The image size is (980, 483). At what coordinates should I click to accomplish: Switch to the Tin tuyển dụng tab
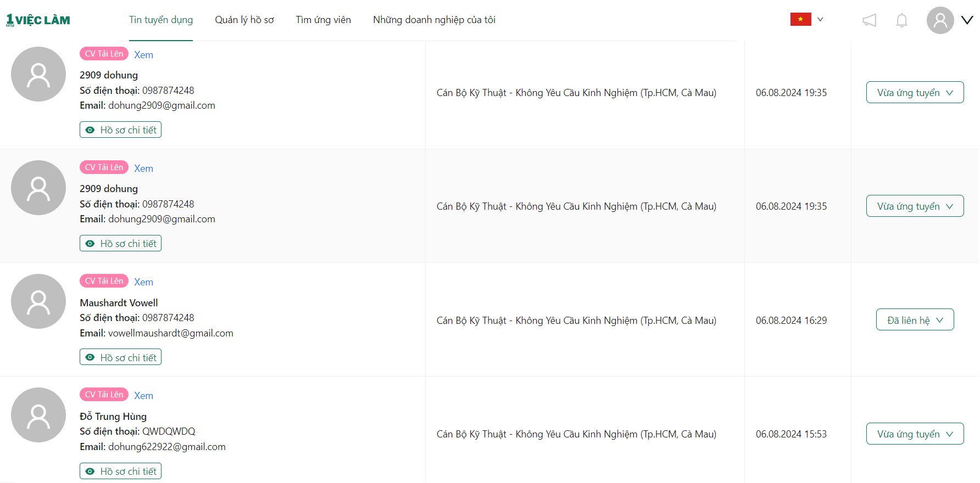click(x=161, y=20)
